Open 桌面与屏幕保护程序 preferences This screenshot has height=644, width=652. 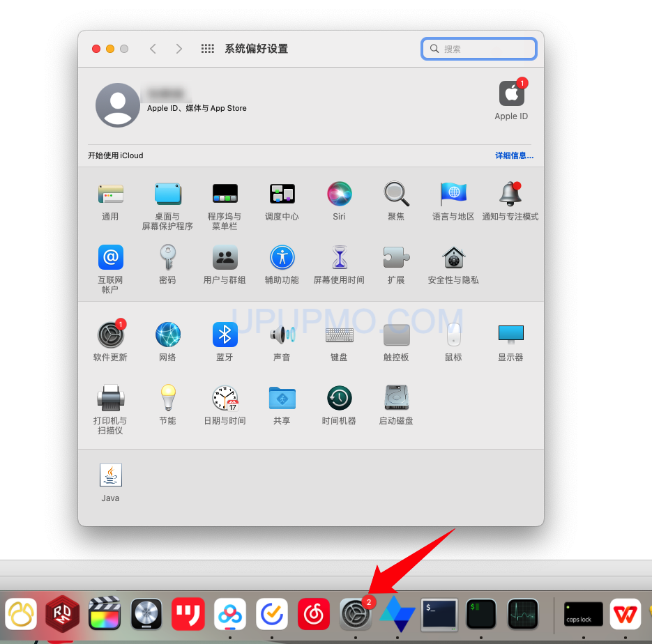pos(167,194)
